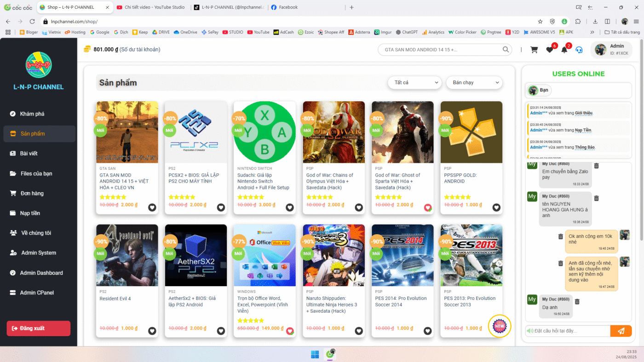Open notifications bell icon

coord(564,50)
